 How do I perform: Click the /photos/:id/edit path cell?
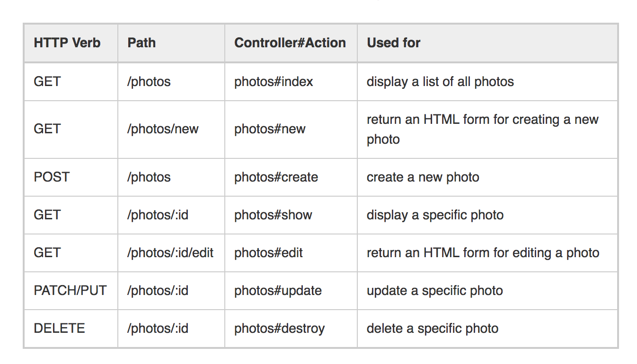[x=170, y=253]
